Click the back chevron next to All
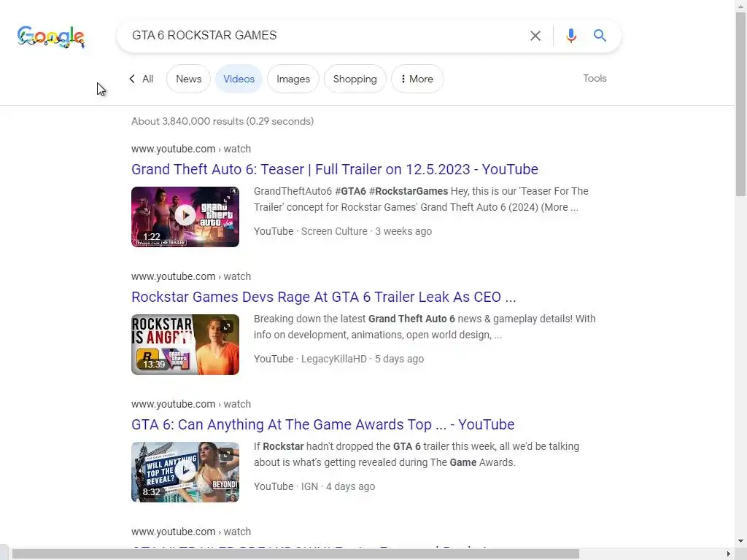Screen dimensions: 747x560 pyautogui.click(x=132, y=79)
